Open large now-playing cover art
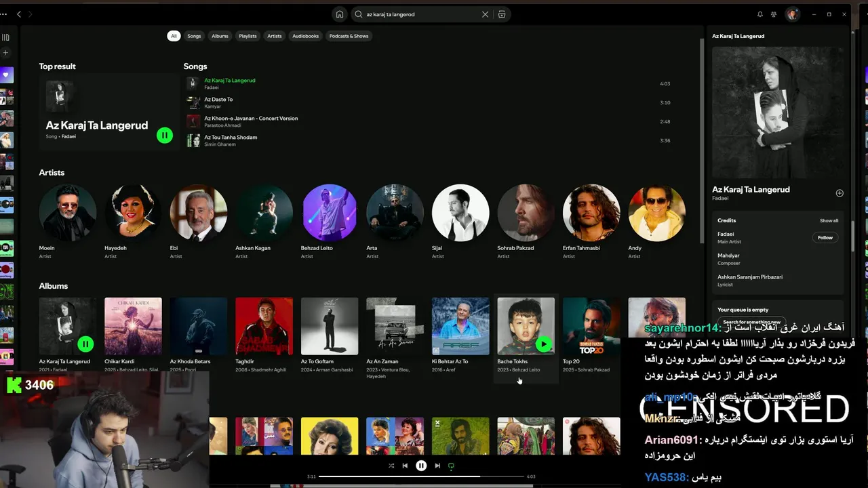868x488 pixels. [778, 112]
